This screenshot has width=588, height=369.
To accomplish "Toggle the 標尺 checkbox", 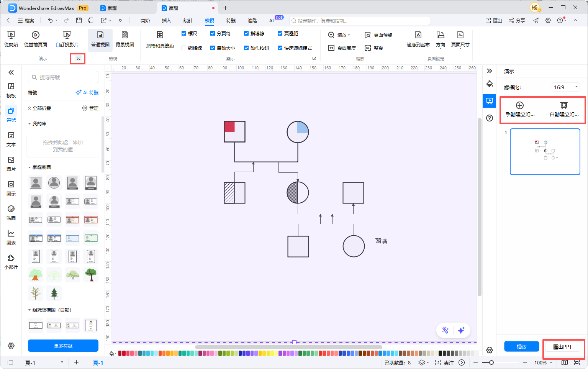I will point(184,34).
